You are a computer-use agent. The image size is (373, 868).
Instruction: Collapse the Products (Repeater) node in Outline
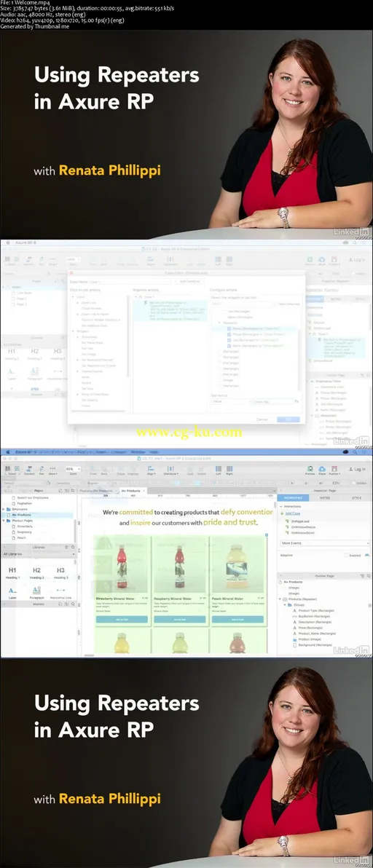(280, 599)
